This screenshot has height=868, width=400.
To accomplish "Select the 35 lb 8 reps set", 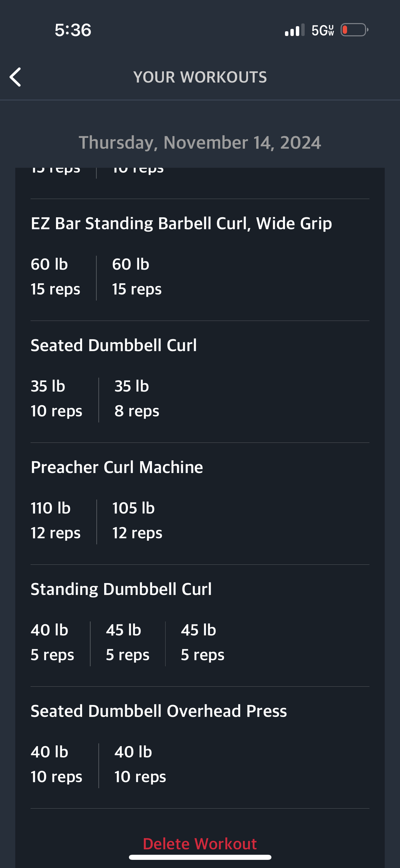I will [x=137, y=398].
